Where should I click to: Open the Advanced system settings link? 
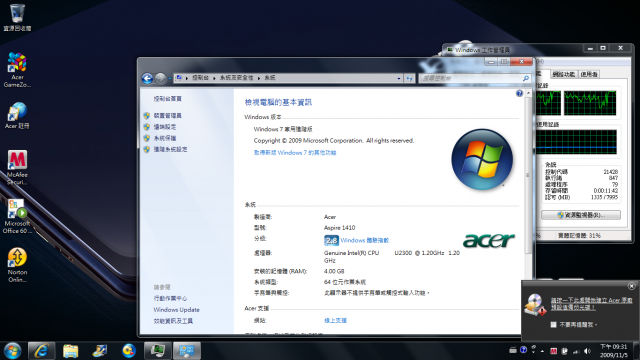[170, 149]
